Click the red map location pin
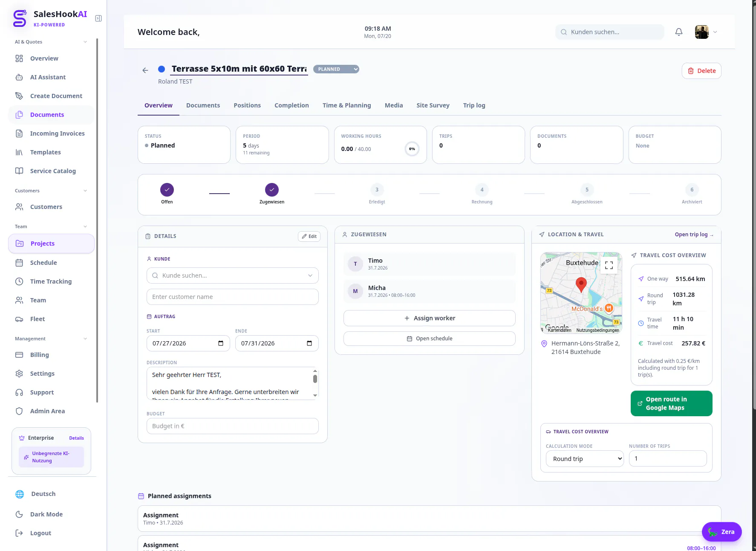 [581, 284]
